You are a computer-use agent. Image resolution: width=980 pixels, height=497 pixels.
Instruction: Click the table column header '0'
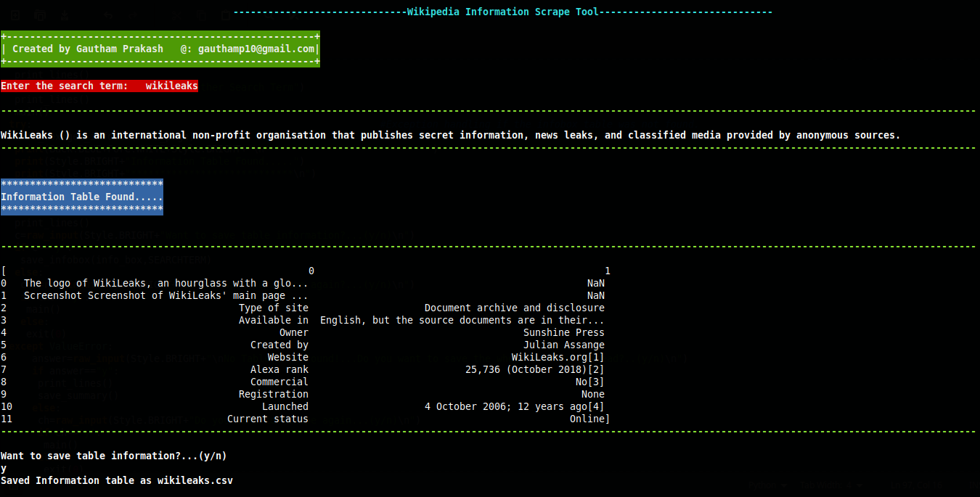(x=311, y=271)
